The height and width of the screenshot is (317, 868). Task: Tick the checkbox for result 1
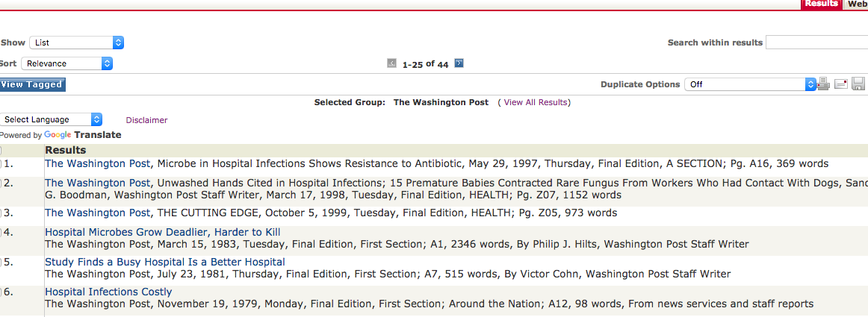tap(1, 164)
